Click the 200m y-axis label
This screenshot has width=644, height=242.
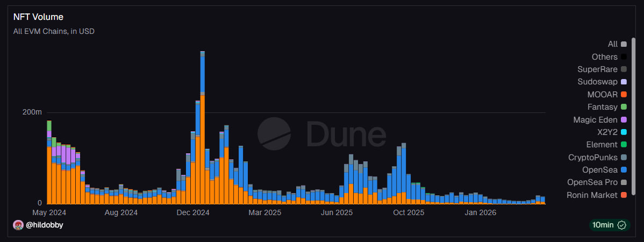point(32,112)
